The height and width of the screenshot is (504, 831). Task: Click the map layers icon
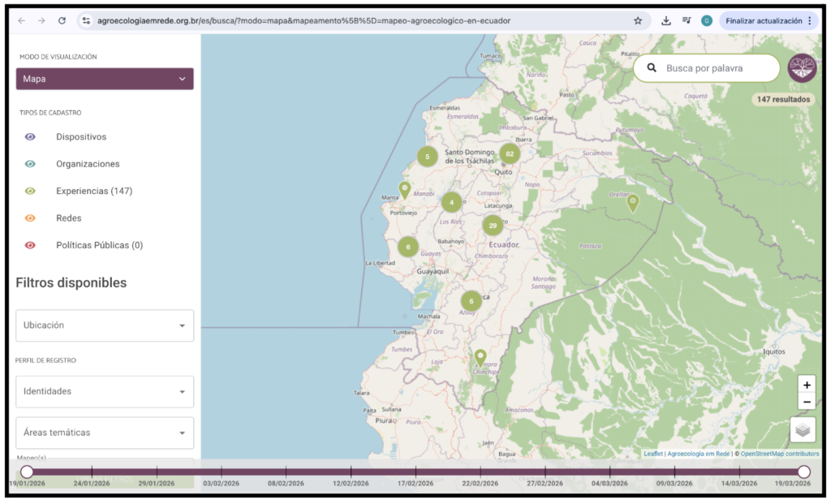pyautogui.click(x=802, y=430)
